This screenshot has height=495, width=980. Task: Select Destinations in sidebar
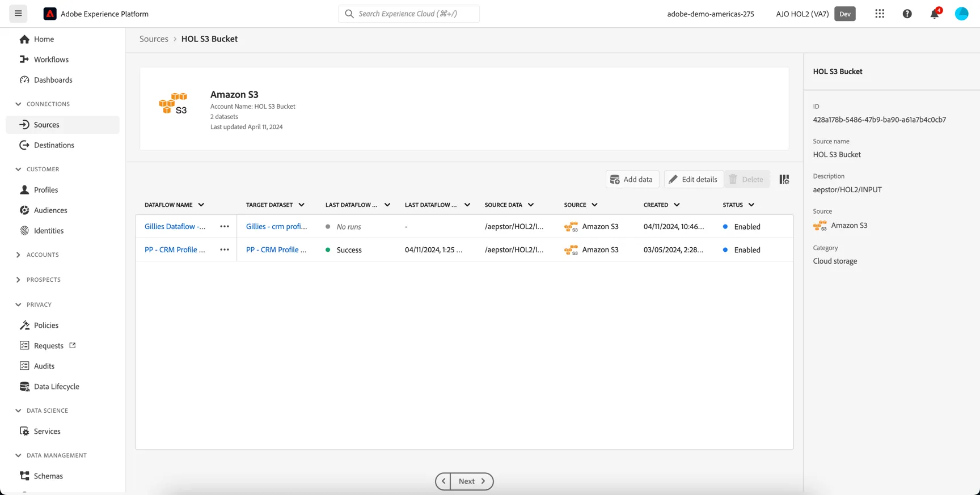pos(62,145)
